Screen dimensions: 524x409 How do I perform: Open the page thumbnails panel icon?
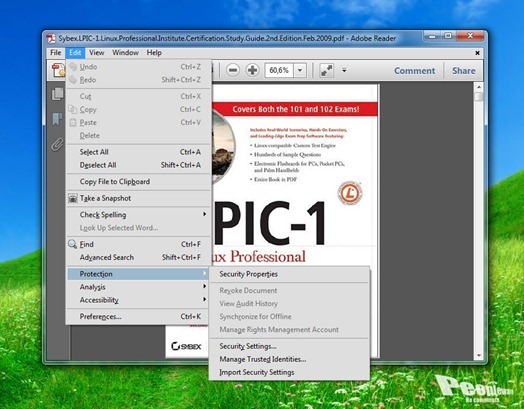pos(57,94)
